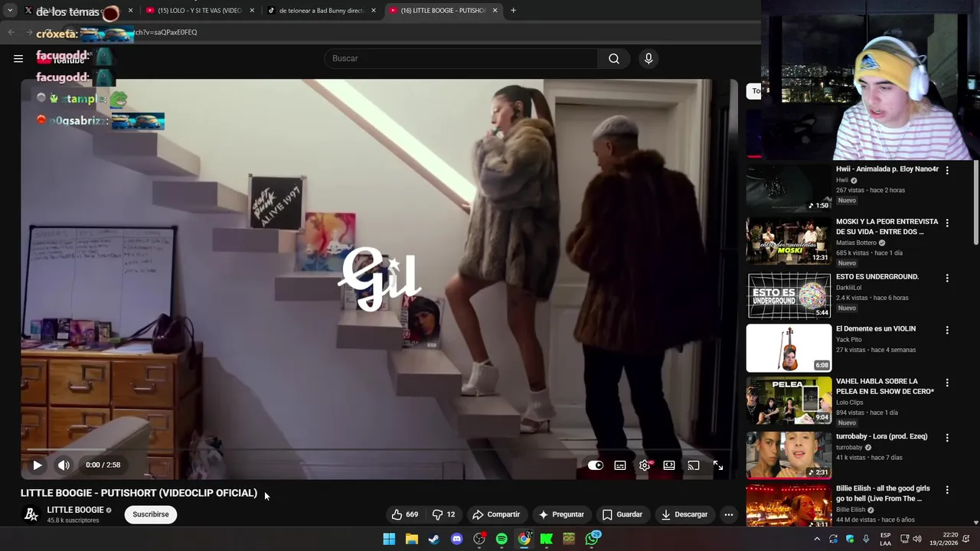Select the LITTLE BOOGIE - PUTISHORT tab
The width and height of the screenshot is (980, 551).
pyautogui.click(x=443, y=11)
